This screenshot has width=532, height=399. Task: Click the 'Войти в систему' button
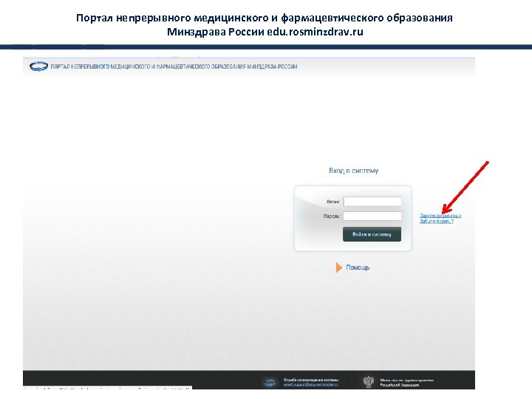[372, 234]
